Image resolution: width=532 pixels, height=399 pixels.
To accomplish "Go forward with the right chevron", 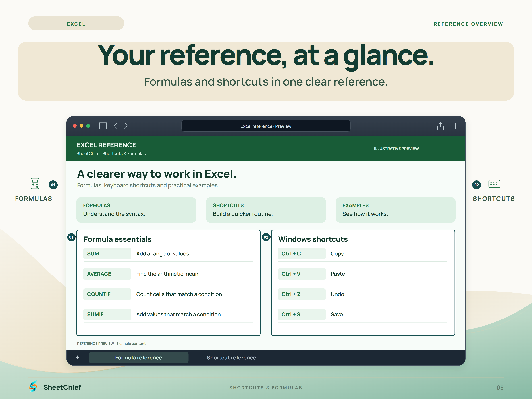I will point(126,126).
